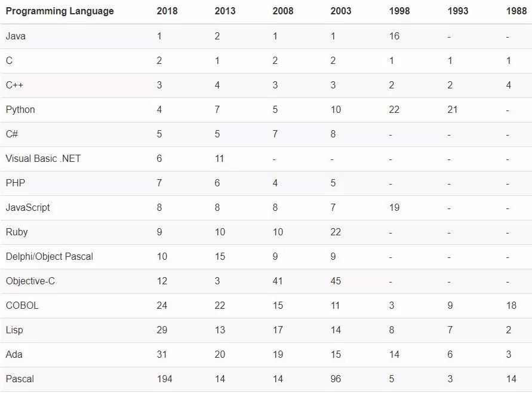Select the JavaScript row label
This screenshot has width=532, height=393.
pos(28,208)
